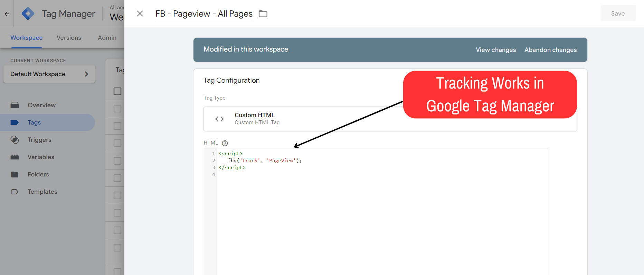Switch to the Admin tab
Screen dimensions: 644x275
click(x=107, y=38)
